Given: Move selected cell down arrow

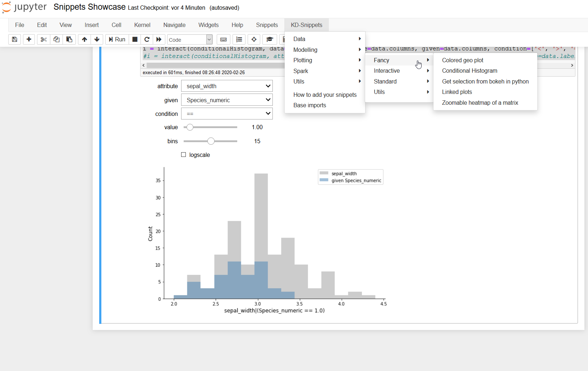Looking at the screenshot, I should [x=97, y=39].
